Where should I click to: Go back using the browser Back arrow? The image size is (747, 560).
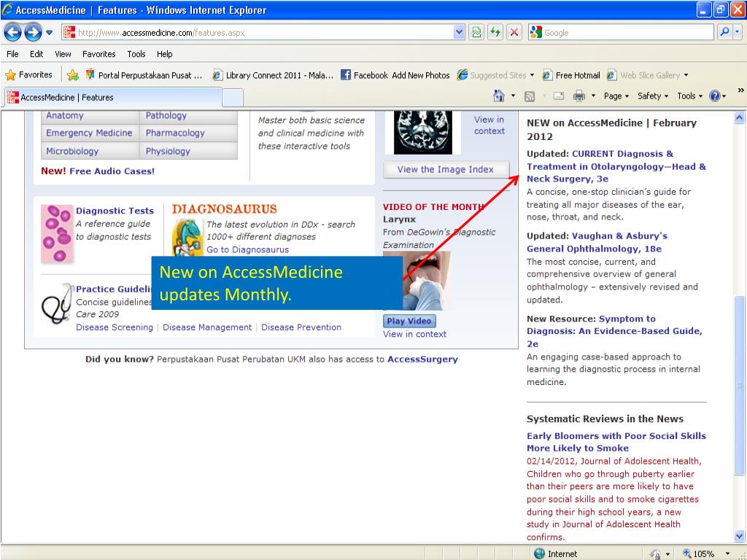pyautogui.click(x=13, y=32)
